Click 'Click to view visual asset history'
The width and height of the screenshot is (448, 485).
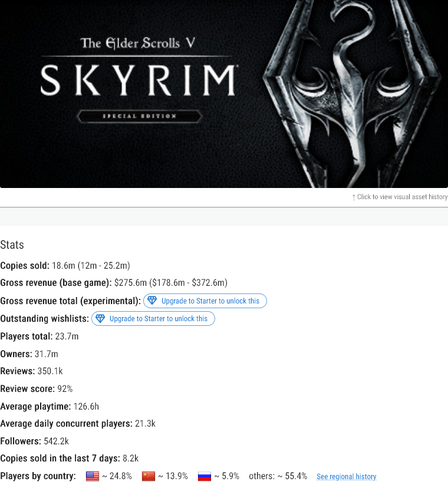coord(400,197)
